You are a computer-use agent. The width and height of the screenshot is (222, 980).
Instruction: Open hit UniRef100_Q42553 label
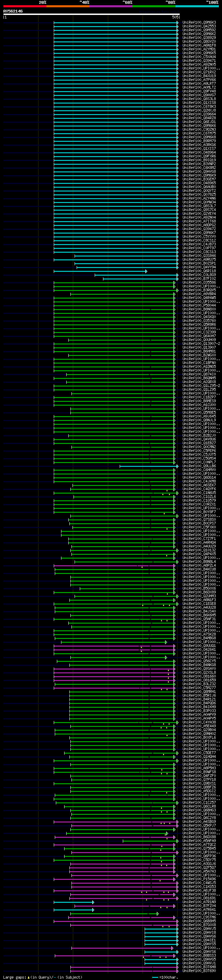(199, 26)
